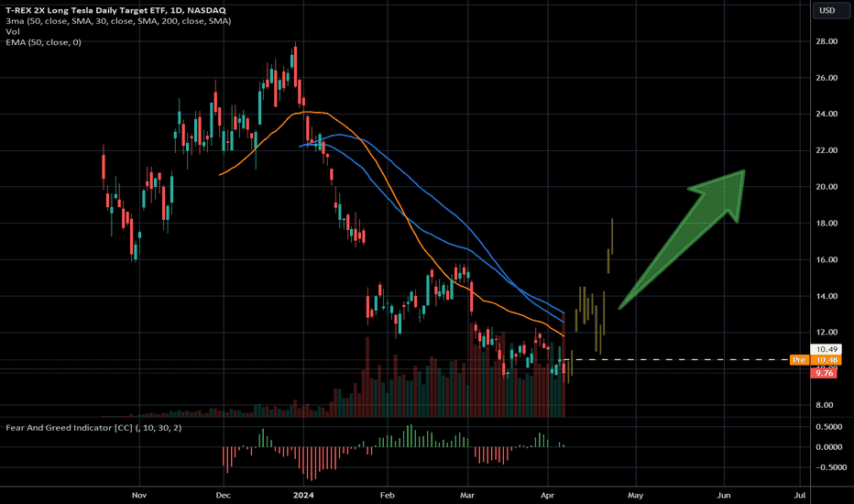Select the EMA (50, close, 0) legend
This screenshot has width=854, height=504.
click(x=44, y=42)
